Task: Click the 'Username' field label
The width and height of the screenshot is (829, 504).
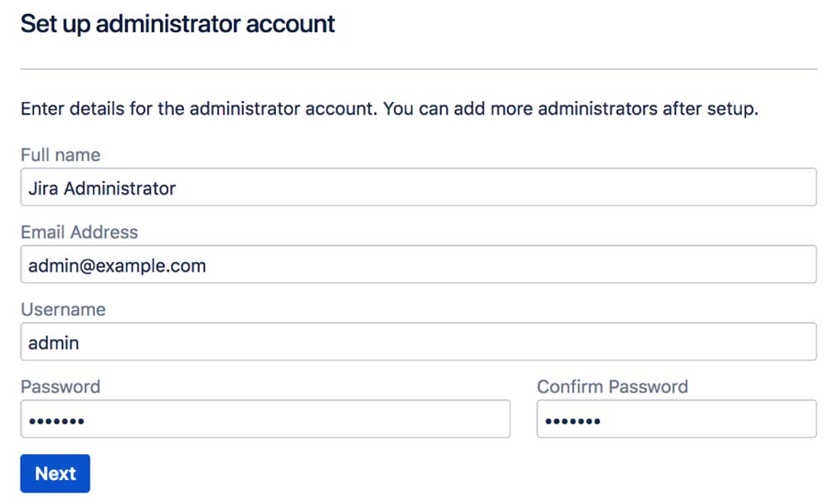Action: tap(63, 309)
